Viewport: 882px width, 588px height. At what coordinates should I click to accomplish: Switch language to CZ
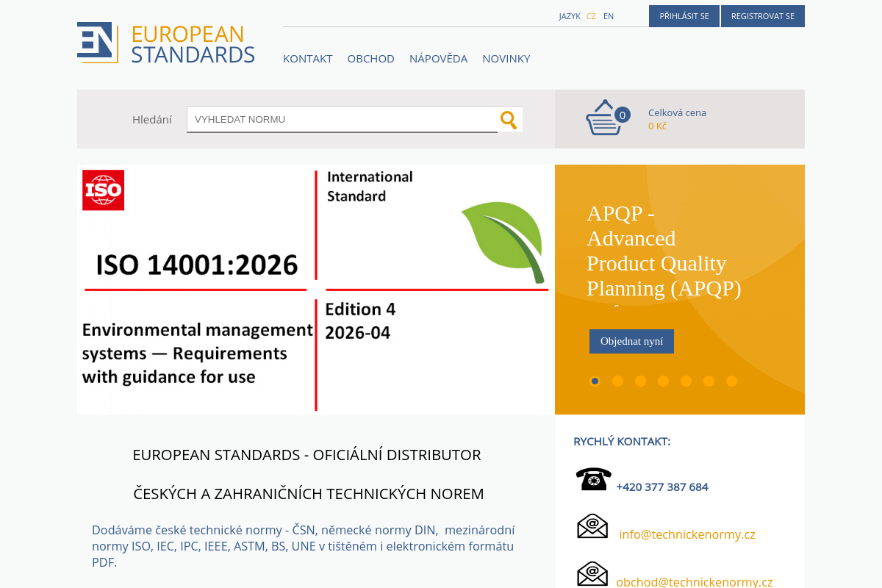pos(591,16)
